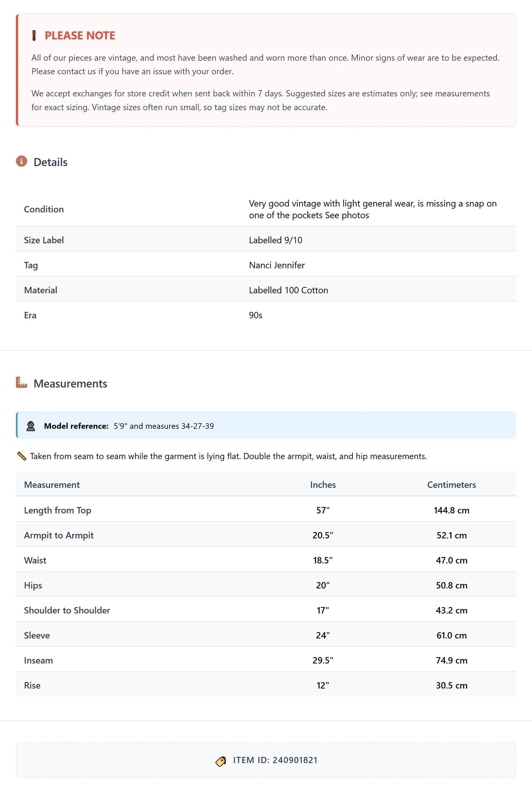Click the Condition description text
This screenshot has width=532, height=791.
(373, 209)
